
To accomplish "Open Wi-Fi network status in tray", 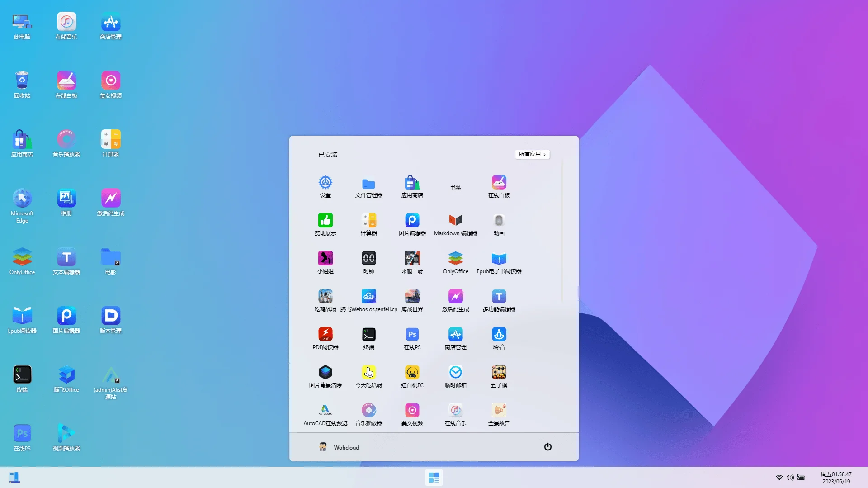I will (x=779, y=478).
